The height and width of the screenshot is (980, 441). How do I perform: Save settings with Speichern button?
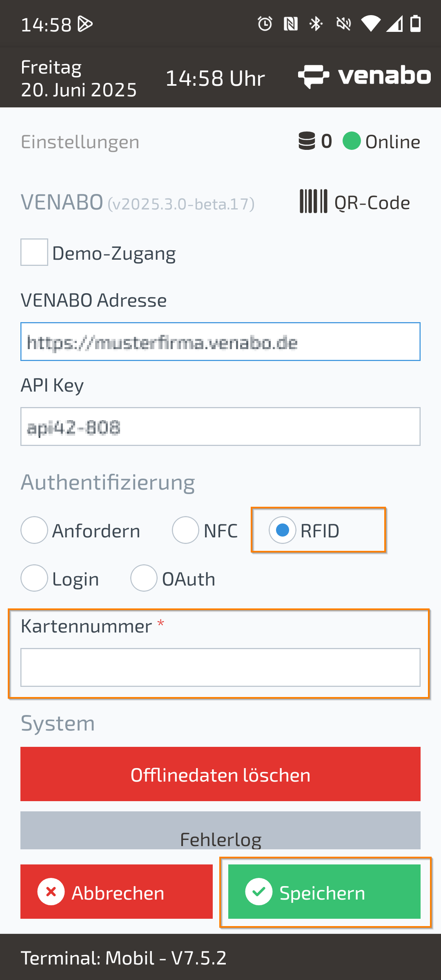point(324,892)
